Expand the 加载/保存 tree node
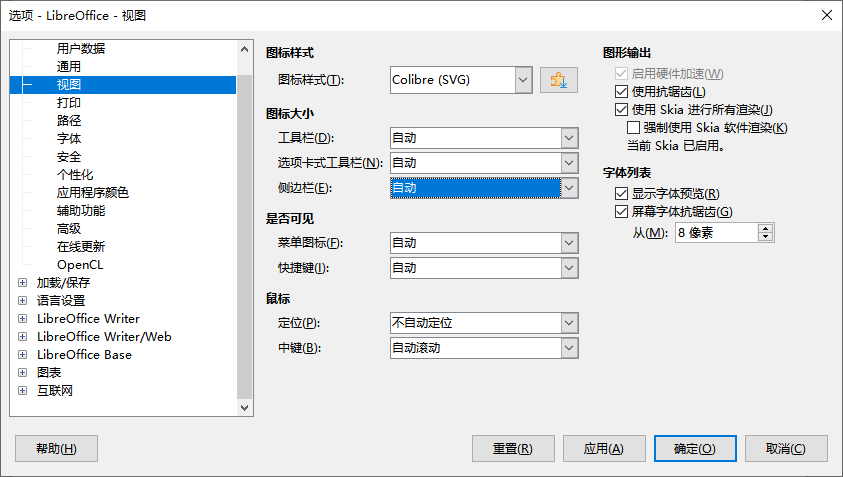This screenshot has width=843, height=477. click(x=23, y=282)
